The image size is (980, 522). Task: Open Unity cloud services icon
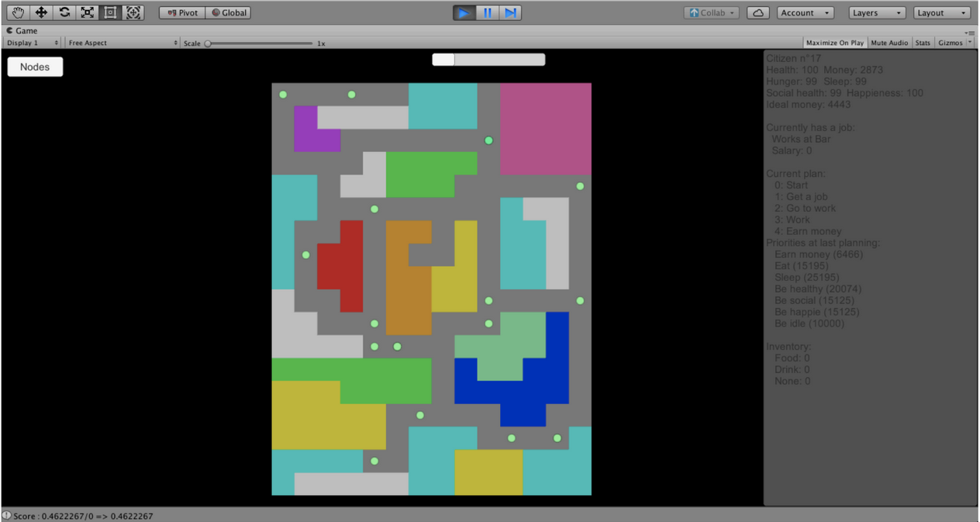(758, 12)
